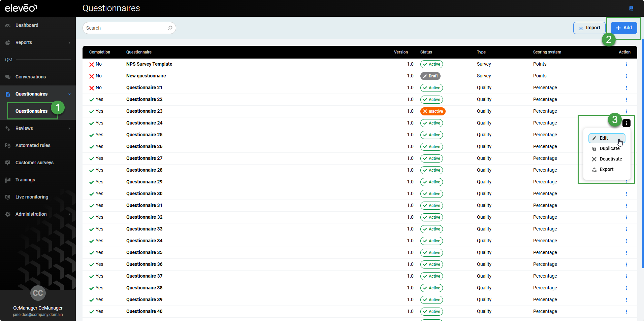Click the Add button
The image size is (644, 321).
(x=623, y=28)
